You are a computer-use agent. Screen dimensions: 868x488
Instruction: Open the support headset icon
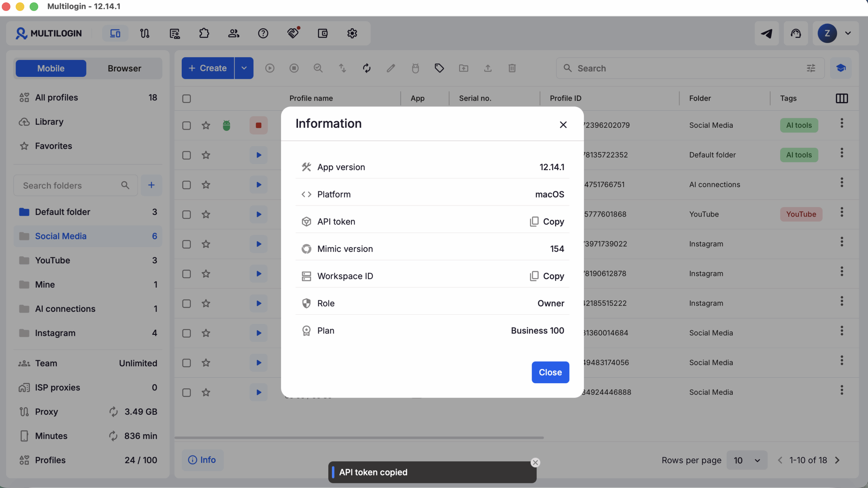(x=796, y=33)
